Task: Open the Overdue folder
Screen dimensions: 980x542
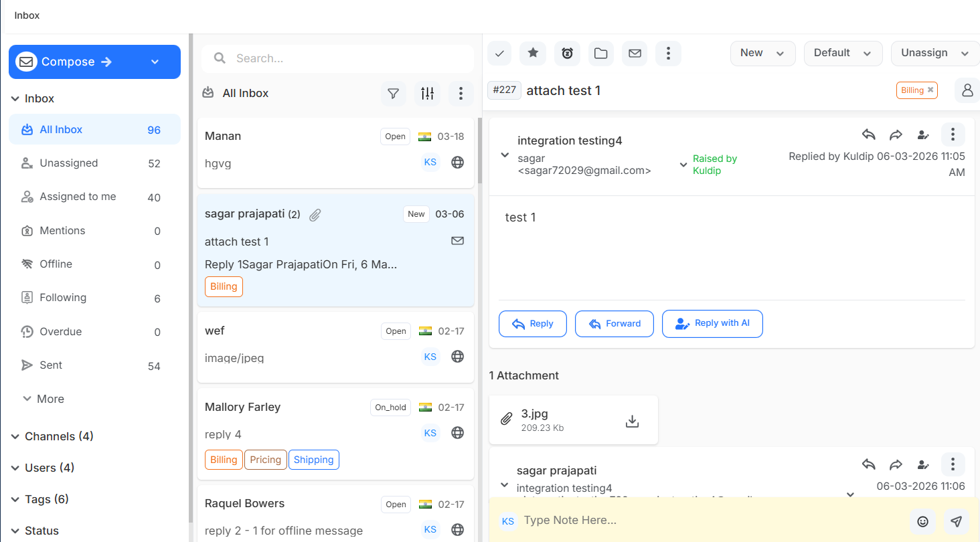Action: tap(94, 332)
